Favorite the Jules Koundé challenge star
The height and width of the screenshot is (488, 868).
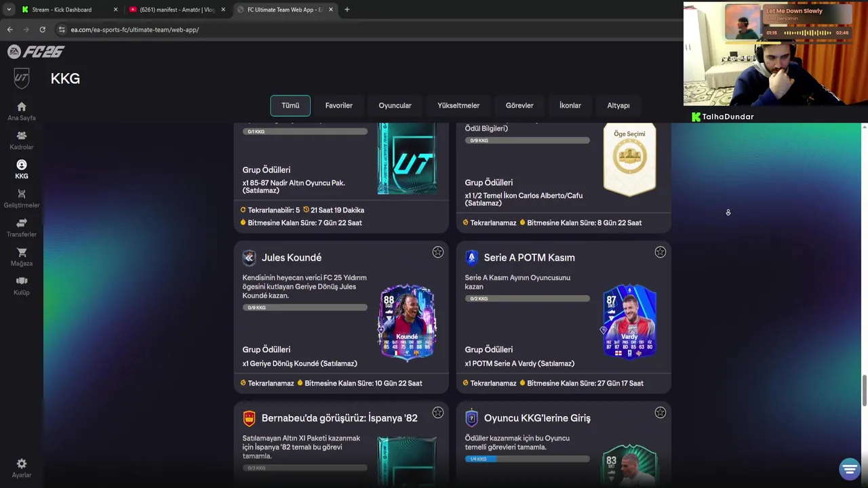point(438,252)
